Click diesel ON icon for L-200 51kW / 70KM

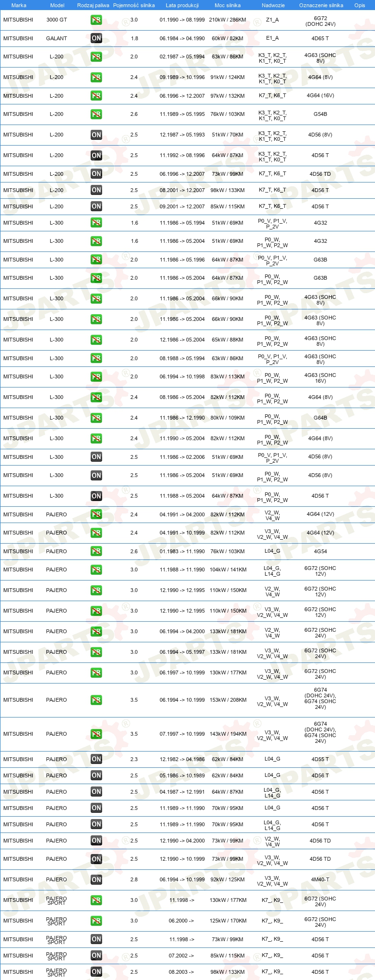pyautogui.click(x=96, y=135)
